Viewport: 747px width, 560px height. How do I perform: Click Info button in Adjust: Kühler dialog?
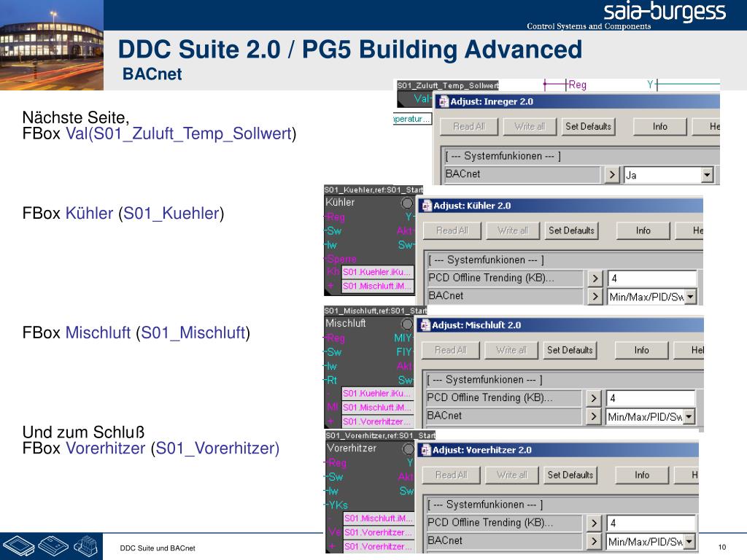(643, 230)
